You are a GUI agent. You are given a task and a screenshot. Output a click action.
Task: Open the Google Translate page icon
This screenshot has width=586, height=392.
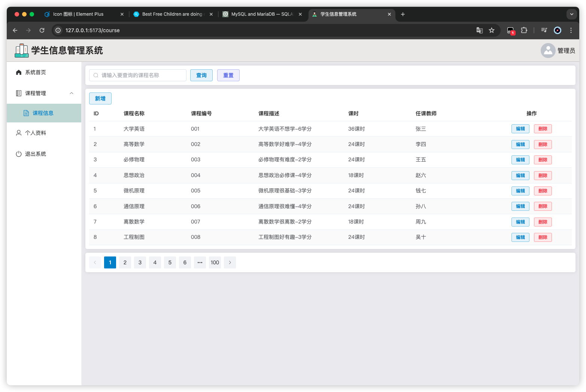click(x=479, y=30)
